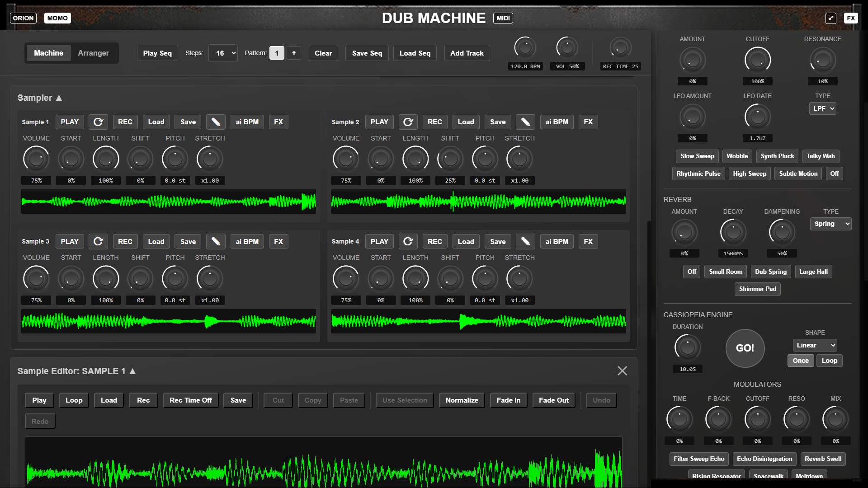
Task: Click the expand fullscreen icon in header
Action: [831, 18]
